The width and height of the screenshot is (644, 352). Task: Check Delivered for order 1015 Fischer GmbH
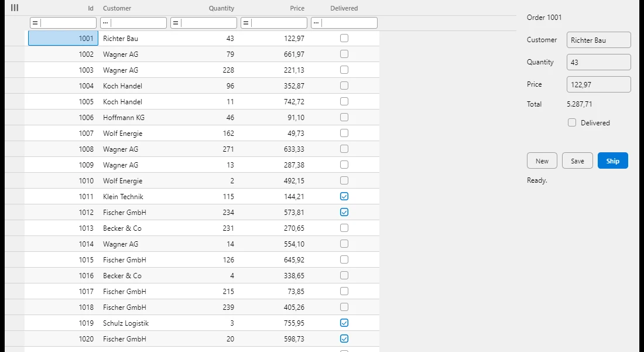click(x=344, y=259)
